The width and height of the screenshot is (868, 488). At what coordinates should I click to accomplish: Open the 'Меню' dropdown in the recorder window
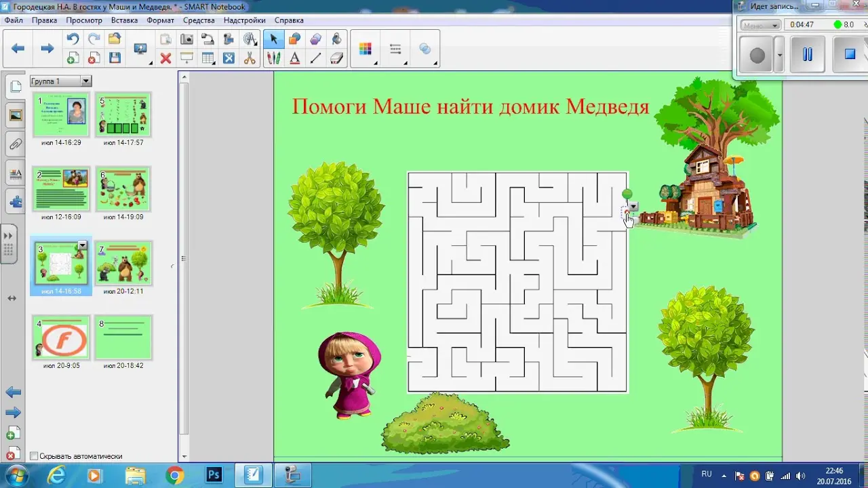point(760,25)
